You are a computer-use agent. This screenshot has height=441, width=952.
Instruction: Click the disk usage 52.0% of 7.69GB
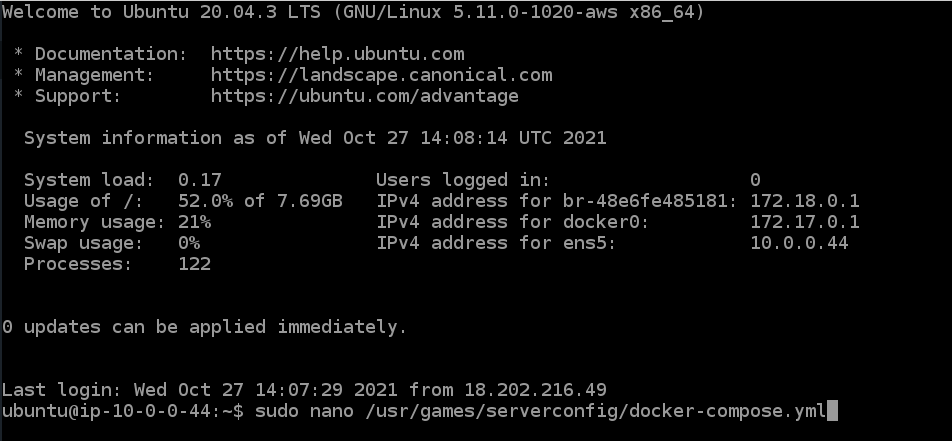[260, 201]
